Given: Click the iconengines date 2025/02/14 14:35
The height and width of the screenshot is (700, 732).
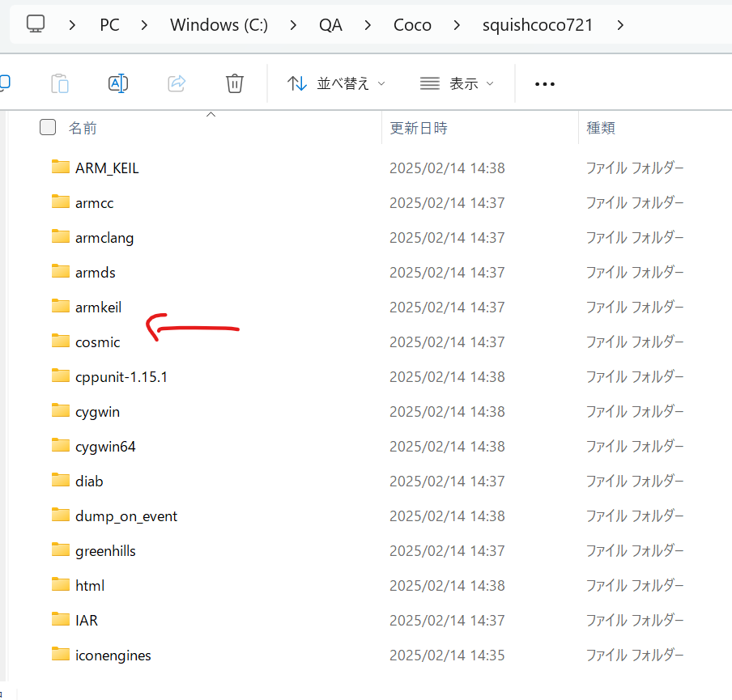Looking at the screenshot, I should 447,655.
